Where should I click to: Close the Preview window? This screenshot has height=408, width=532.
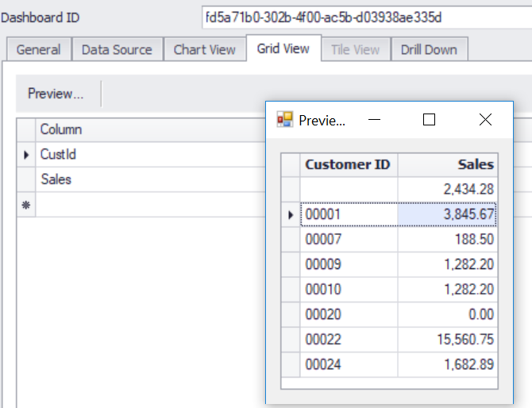485,120
